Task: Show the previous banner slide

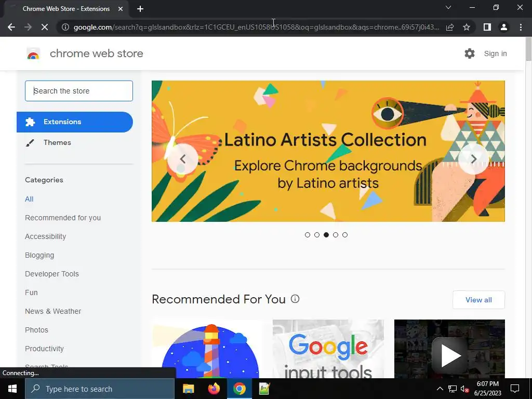Action: pos(183,159)
